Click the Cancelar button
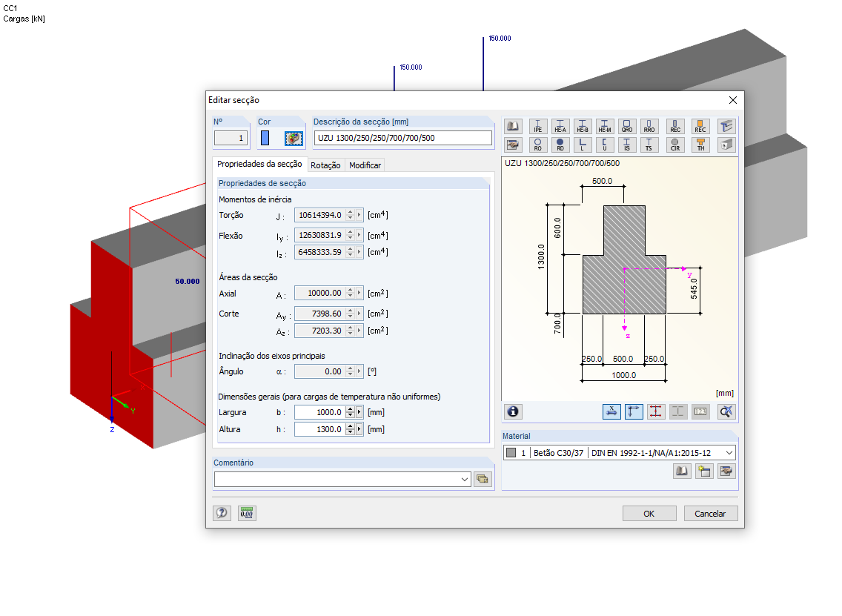This screenshot has width=842, height=616. (710, 514)
